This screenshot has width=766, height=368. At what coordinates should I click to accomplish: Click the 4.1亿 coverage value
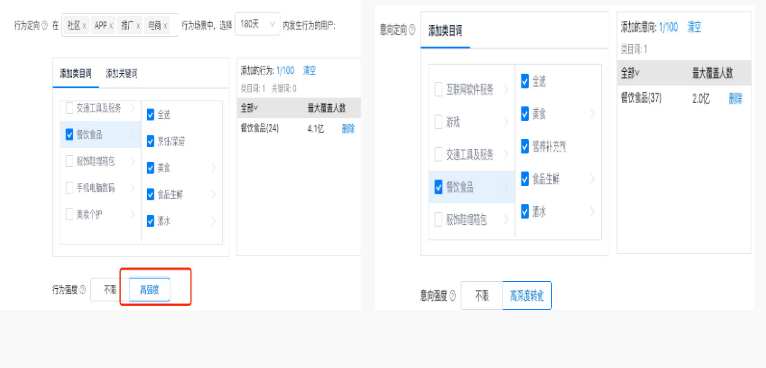tap(316, 129)
